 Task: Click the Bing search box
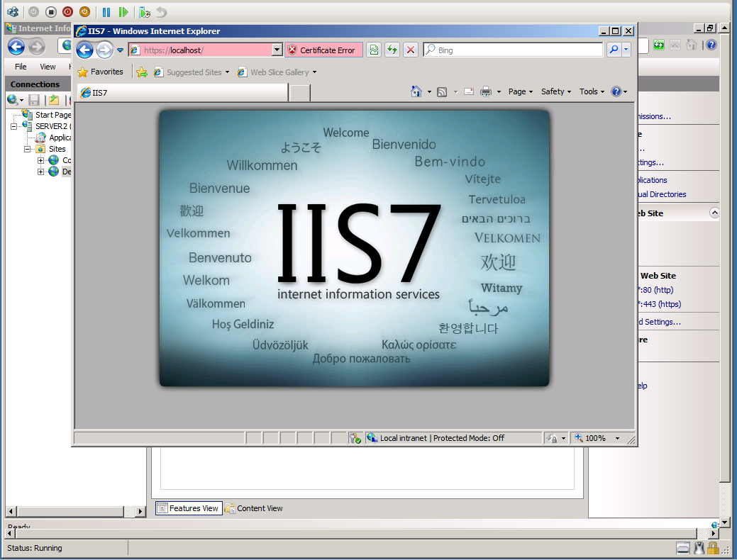513,50
